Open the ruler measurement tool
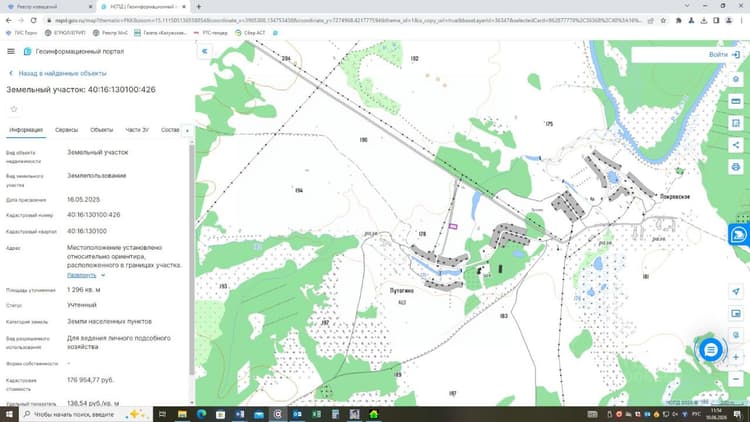Screen dimensions: 750x422 (x=736, y=101)
